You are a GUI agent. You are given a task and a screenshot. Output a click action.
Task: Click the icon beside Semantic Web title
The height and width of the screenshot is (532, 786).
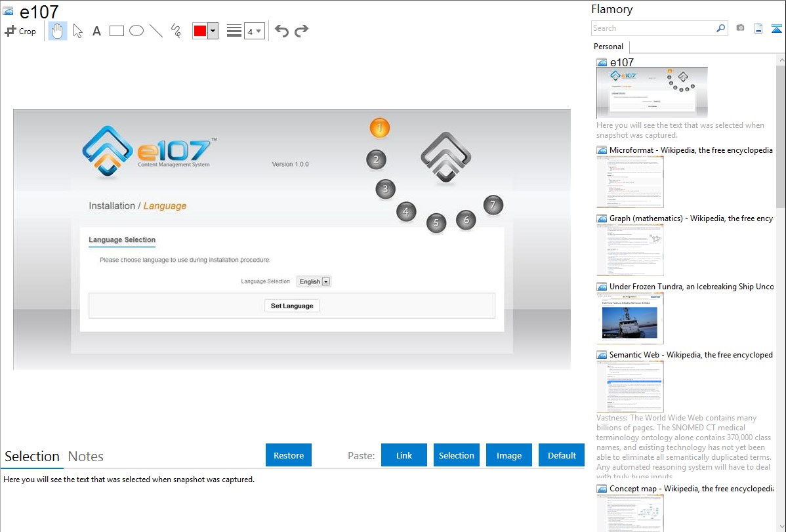pos(602,355)
